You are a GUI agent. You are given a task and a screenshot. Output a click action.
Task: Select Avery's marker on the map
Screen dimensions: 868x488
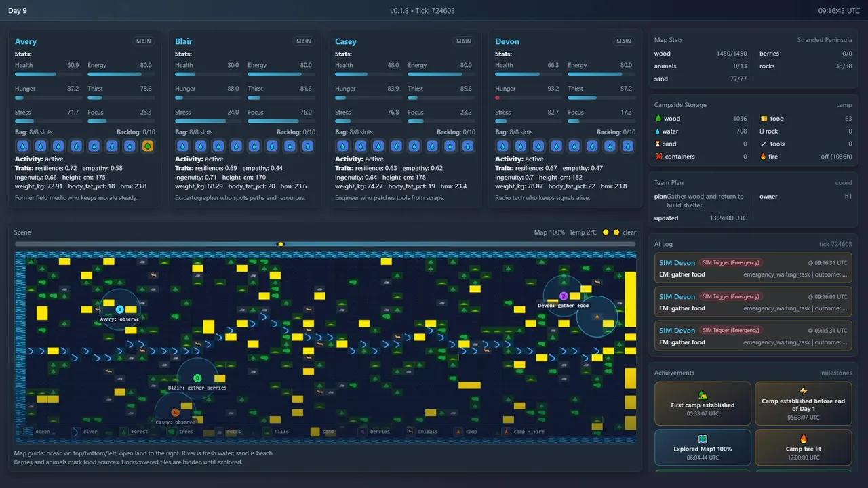coord(120,310)
